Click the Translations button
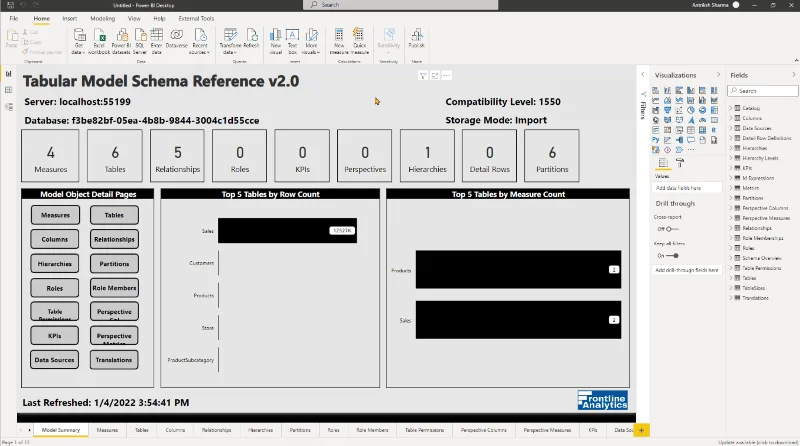Screen dimensions: 800x446 pyautogui.click(x=114, y=360)
